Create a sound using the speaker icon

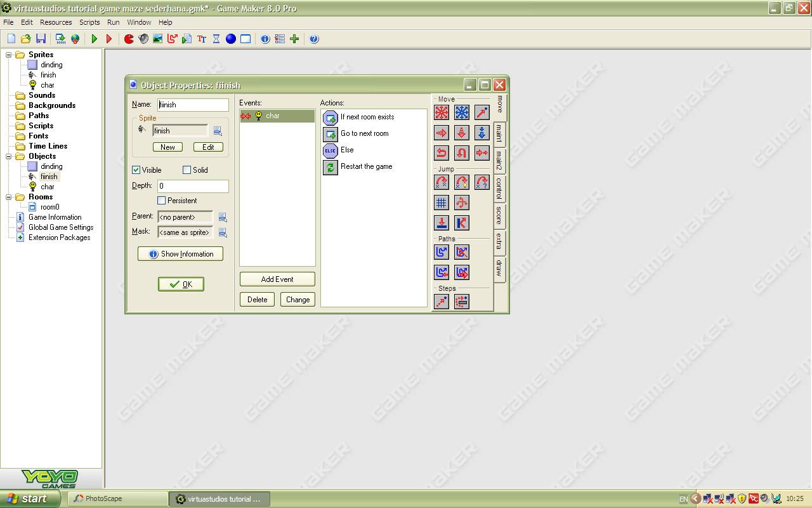point(143,39)
